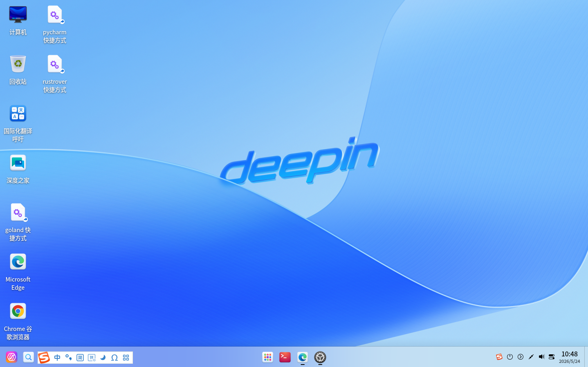Click the moon icon in Sogou bar
The image size is (588, 367).
[x=103, y=358]
